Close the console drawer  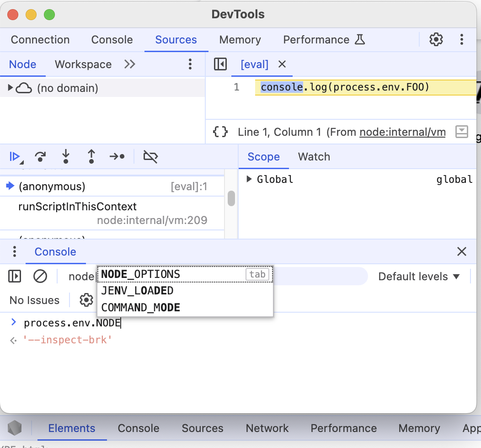462,252
